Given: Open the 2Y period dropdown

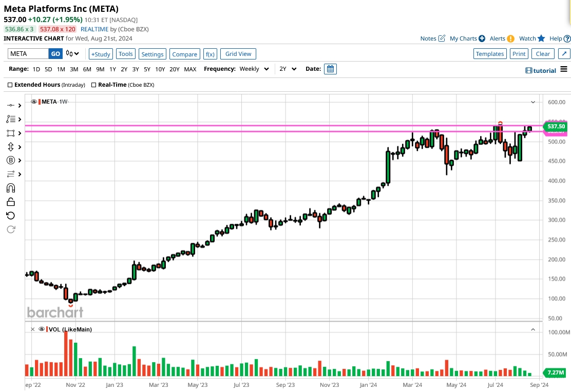Looking at the screenshot, I should tap(288, 69).
